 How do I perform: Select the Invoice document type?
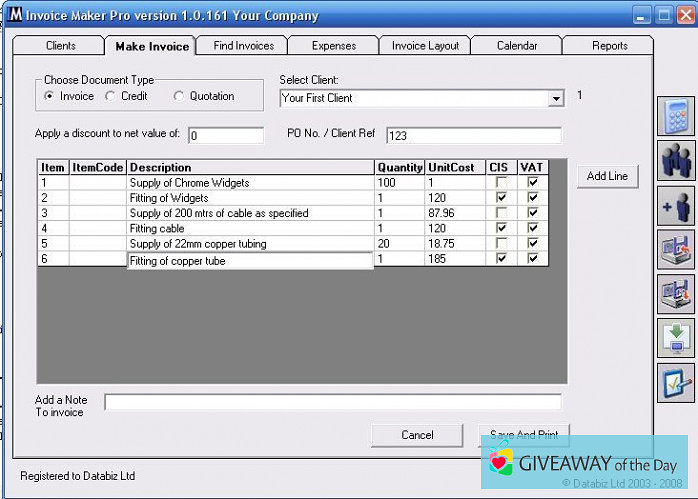click(x=50, y=97)
